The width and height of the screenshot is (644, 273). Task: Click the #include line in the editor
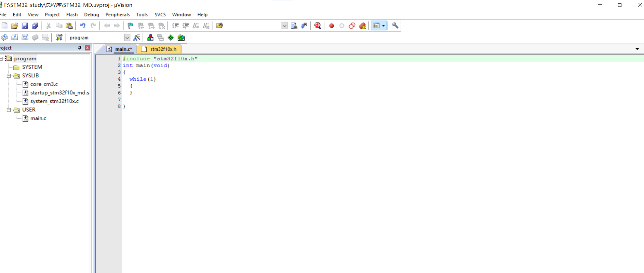coord(160,59)
